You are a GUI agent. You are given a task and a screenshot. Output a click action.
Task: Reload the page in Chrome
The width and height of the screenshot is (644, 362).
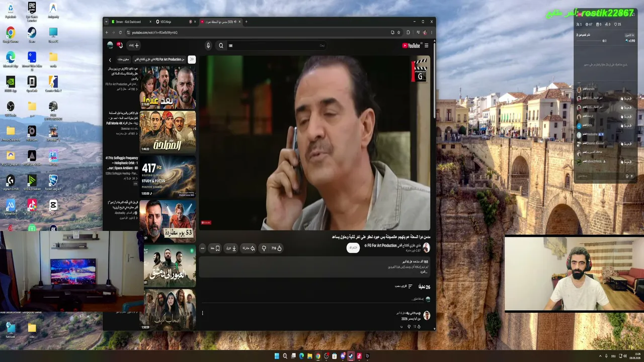pos(120,33)
